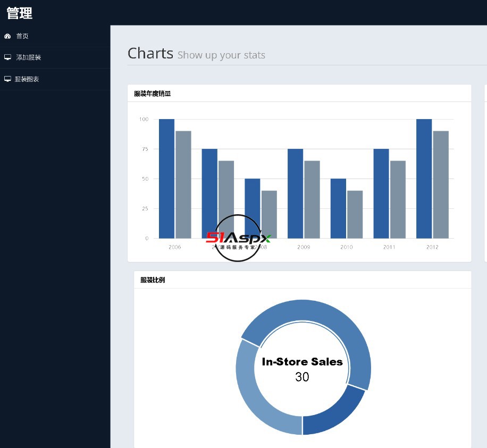Open the 首页 menu item
This screenshot has width=487, height=448.
[55, 36]
